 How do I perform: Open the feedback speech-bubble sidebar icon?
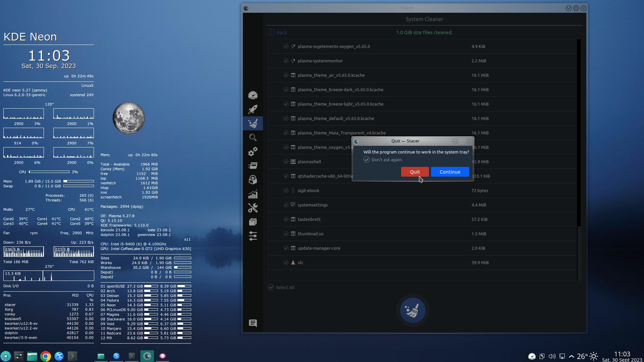coord(253,323)
